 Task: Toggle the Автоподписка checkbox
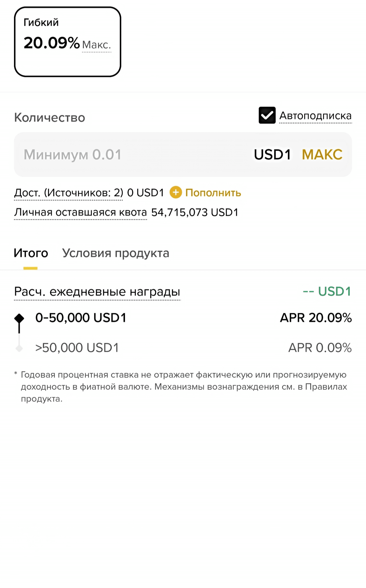pyautogui.click(x=267, y=115)
